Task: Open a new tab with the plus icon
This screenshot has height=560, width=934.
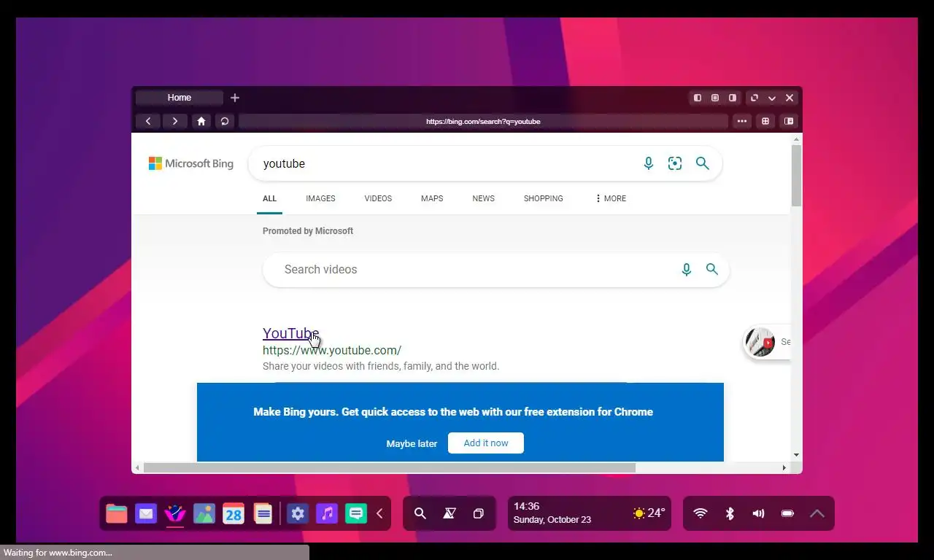Action: click(235, 98)
